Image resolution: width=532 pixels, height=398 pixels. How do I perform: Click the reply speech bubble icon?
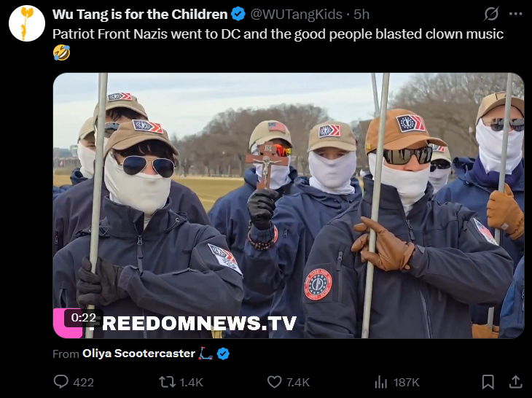61,382
